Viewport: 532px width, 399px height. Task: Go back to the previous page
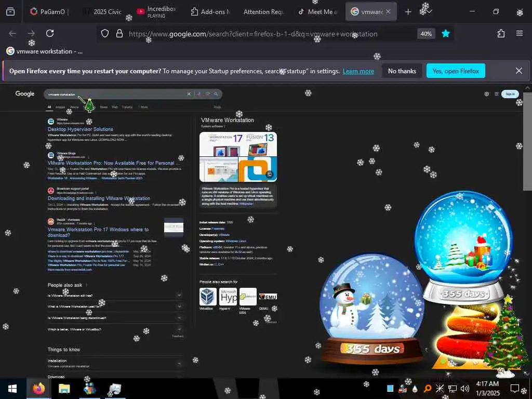(x=12, y=33)
